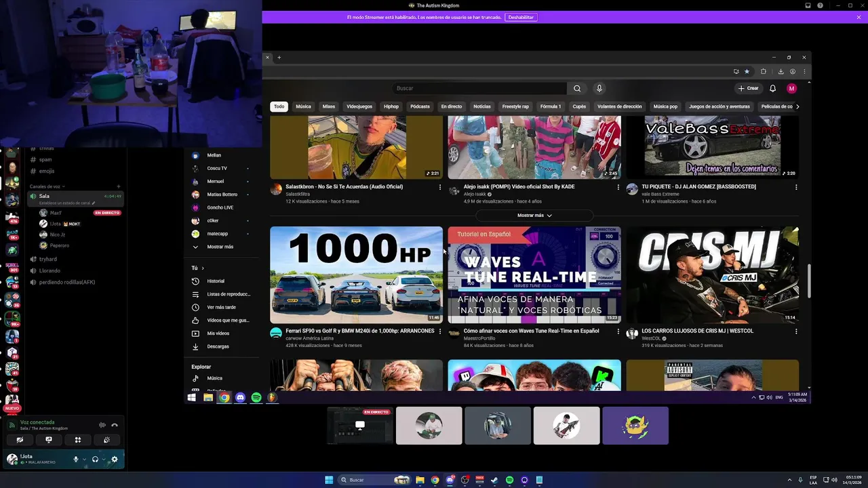868x488 pixels.
Task: Start YouTube voice search microphone
Action: [599, 88]
